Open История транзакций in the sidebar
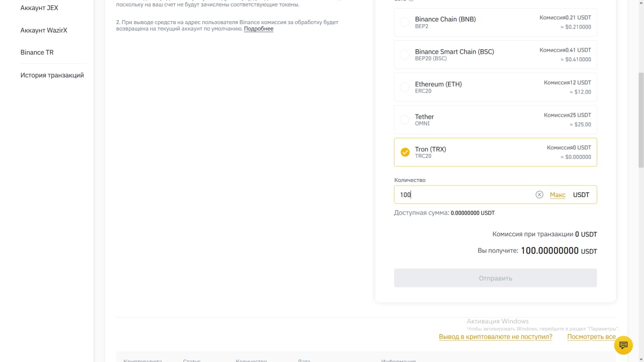The width and height of the screenshot is (644, 362). (x=52, y=75)
